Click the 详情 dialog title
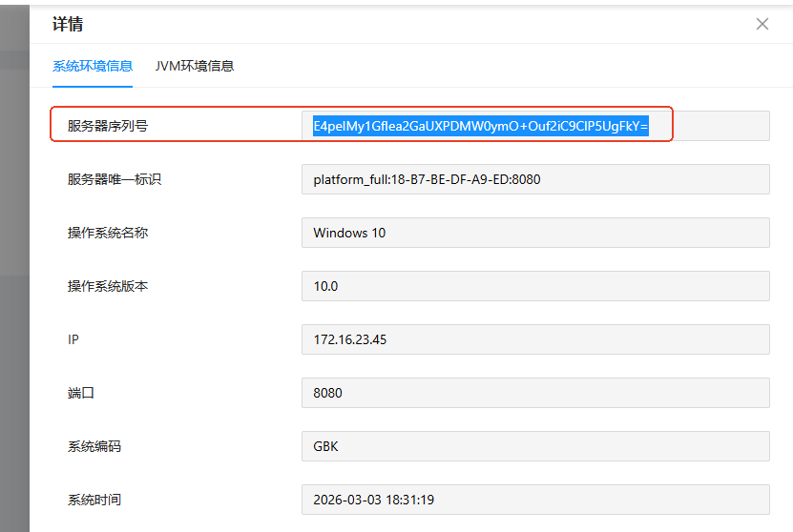793x532 pixels. [68, 24]
